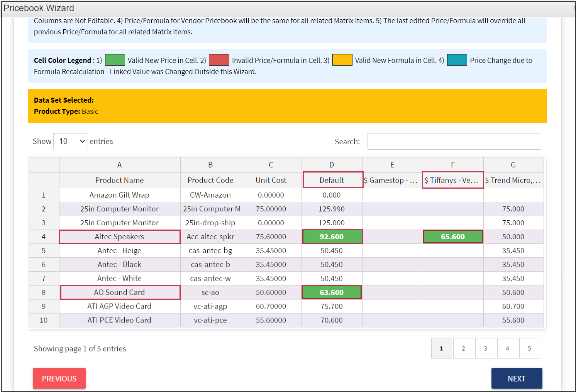Image resolution: width=576 pixels, height=392 pixels.
Task: Select the 60.700 Trend Micro cell
Action: pyautogui.click(x=513, y=306)
